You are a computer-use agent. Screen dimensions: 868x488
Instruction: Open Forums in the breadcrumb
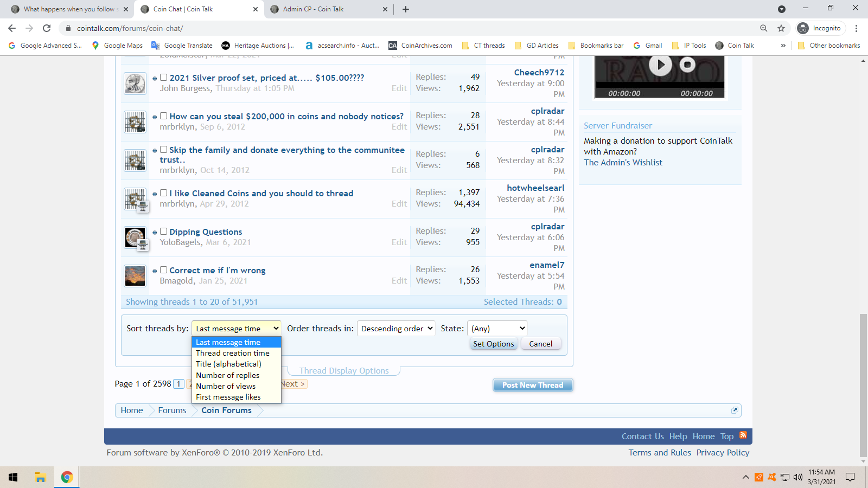(172, 410)
